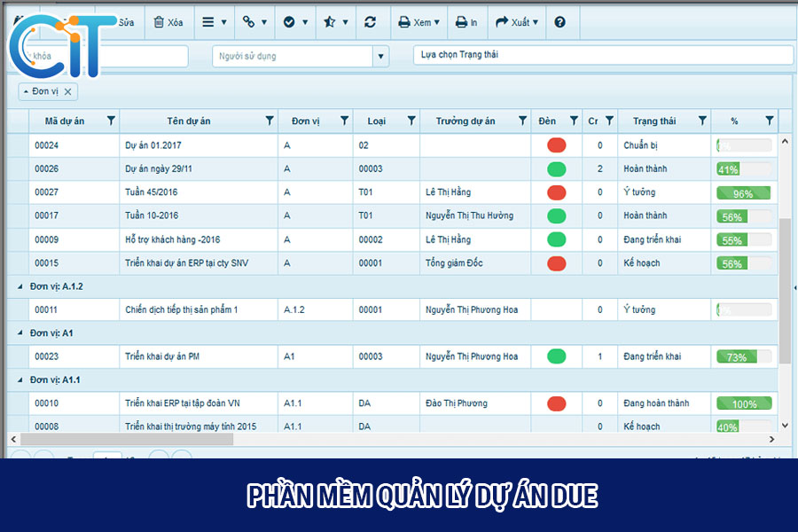
Task: Open the list menu dropdown in toolbar
Action: 215,22
